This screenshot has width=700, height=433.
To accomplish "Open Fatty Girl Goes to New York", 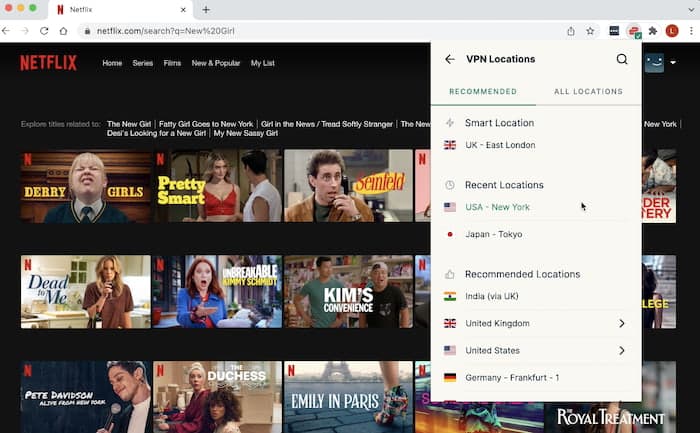I will [x=206, y=124].
